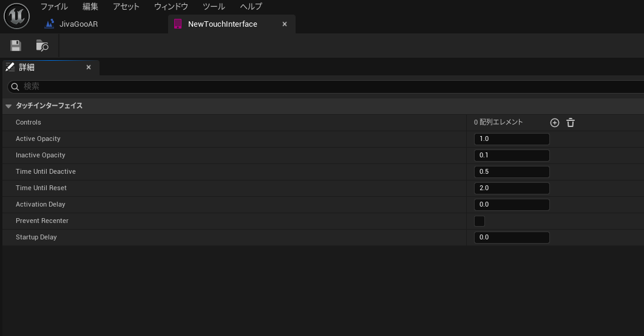Click the browse to asset in Content Browser icon
This screenshot has height=336, width=644.
pyautogui.click(x=42, y=46)
